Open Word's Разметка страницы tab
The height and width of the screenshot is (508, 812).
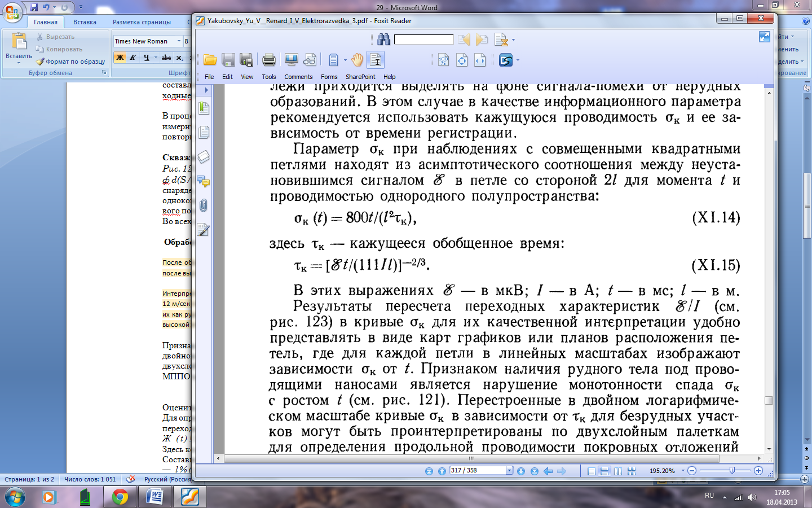[142, 22]
